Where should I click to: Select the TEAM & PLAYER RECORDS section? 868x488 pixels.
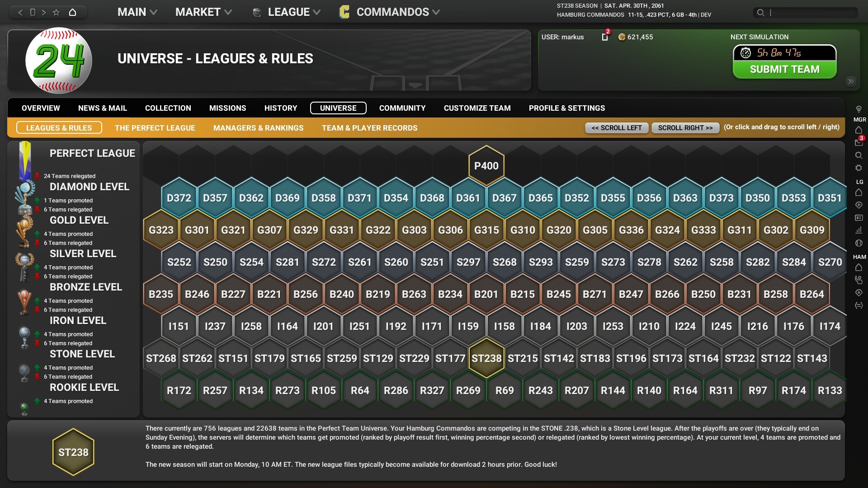[x=369, y=127]
